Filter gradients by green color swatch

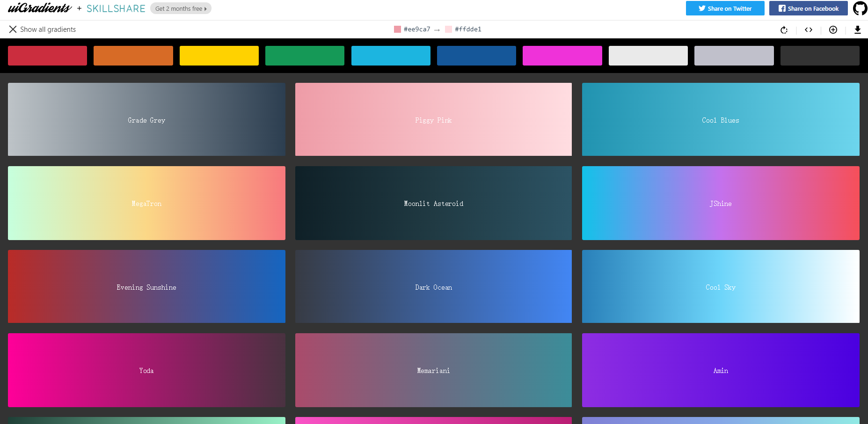click(305, 56)
